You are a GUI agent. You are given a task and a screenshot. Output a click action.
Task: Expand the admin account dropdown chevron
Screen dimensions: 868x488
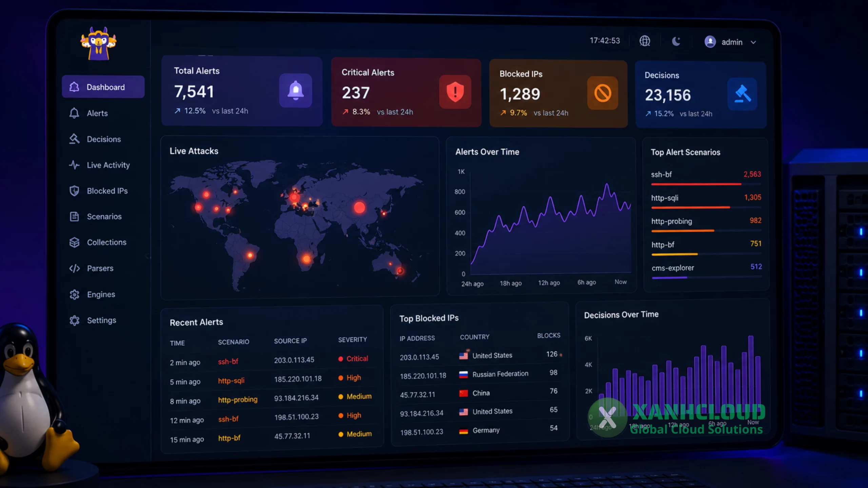(753, 42)
